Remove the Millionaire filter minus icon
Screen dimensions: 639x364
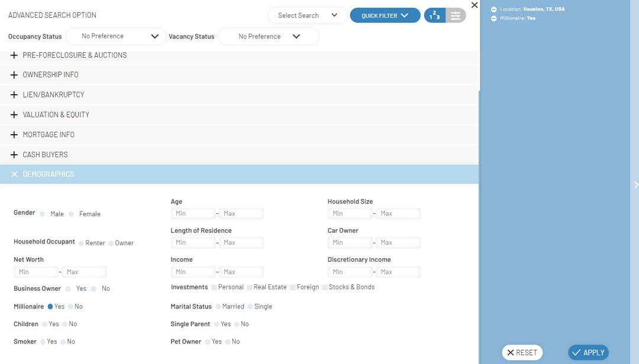pyautogui.click(x=494, y=18)
